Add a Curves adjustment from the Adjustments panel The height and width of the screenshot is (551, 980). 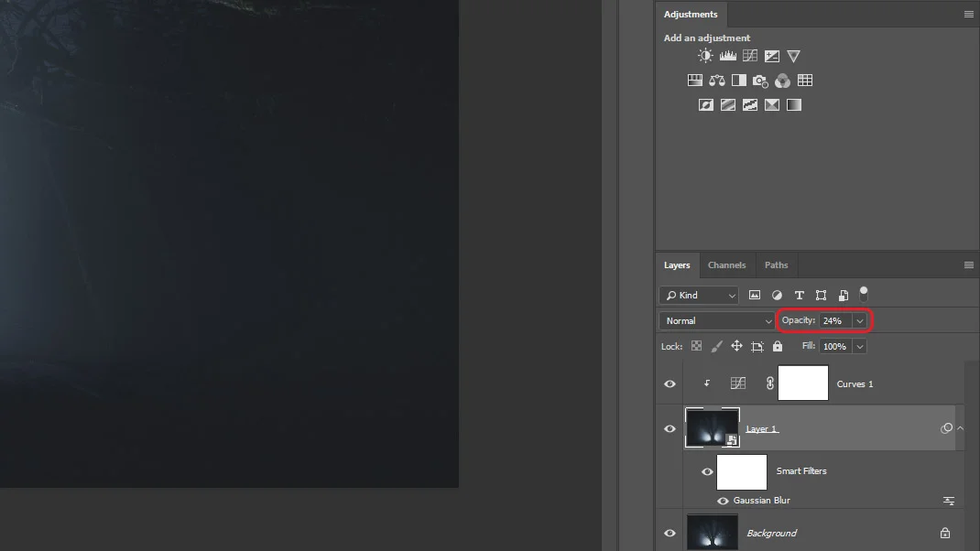click(749, 55)
